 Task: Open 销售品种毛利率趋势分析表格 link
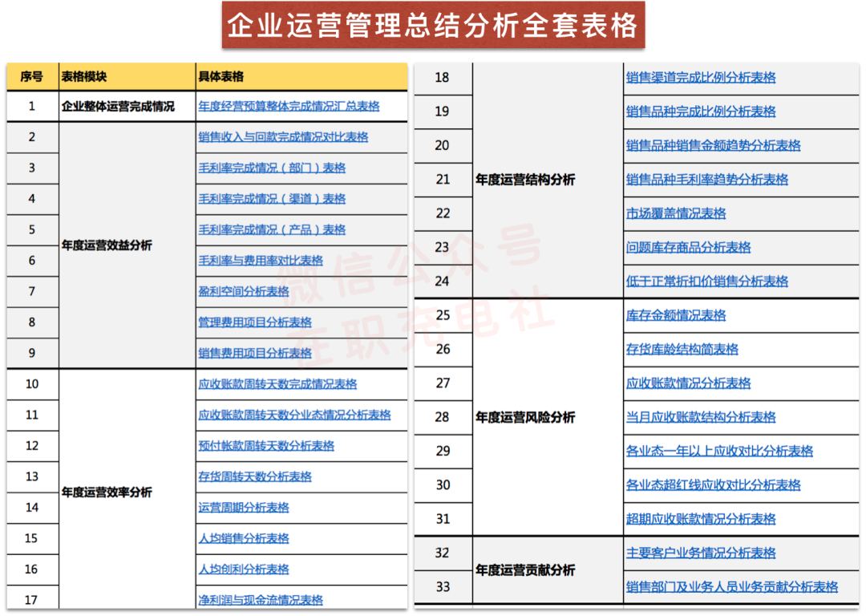tap(706, 180)
